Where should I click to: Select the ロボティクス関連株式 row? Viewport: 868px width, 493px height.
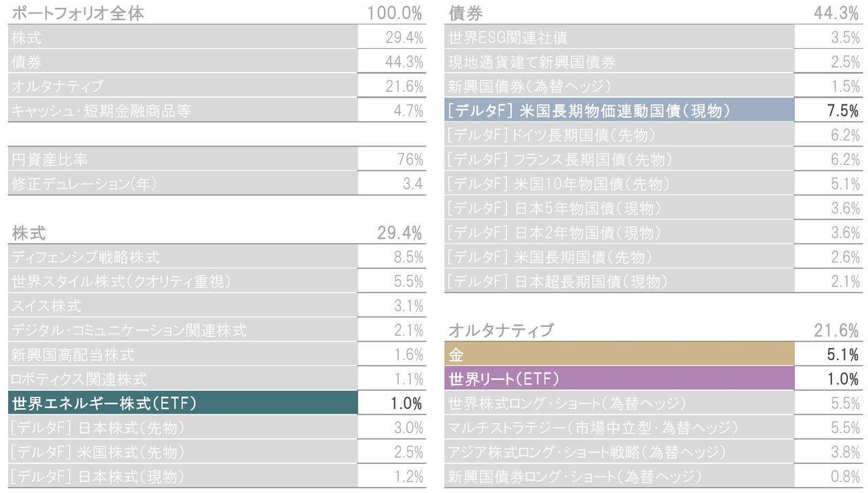pyautogui.click(x=217, y=378)
